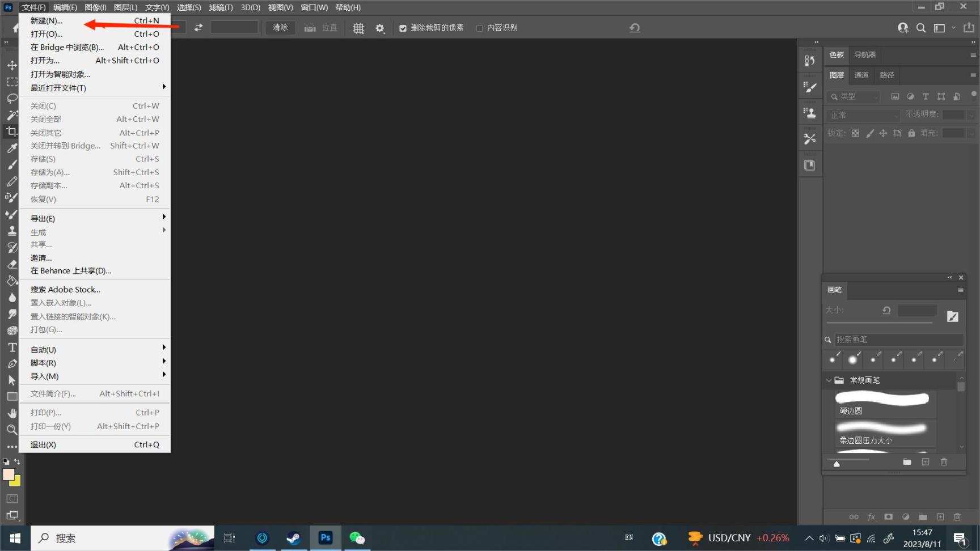Select the Magic Wand tool
Screen dimensions: 980x551
(x=12, y=115)
